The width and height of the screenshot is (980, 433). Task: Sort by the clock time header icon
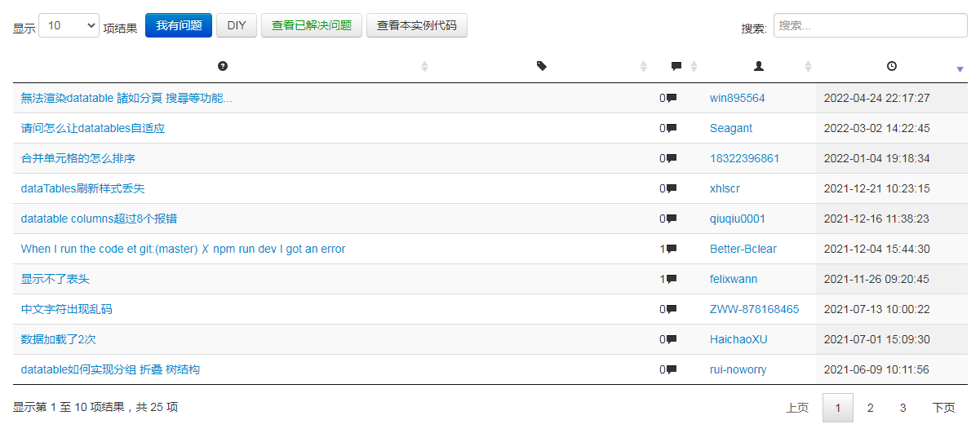coord(892,66)
